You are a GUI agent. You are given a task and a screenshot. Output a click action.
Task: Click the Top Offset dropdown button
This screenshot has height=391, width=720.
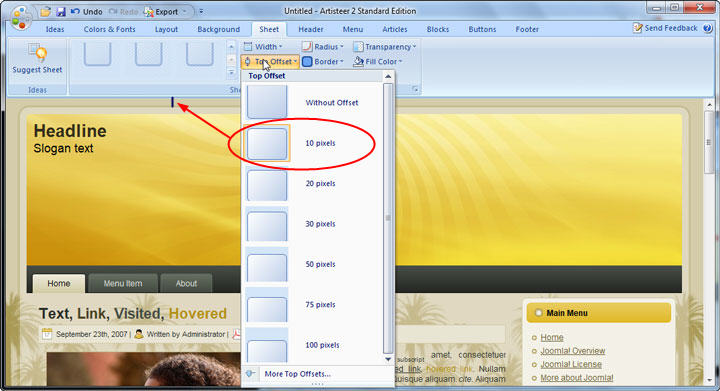tap(270, 61)
